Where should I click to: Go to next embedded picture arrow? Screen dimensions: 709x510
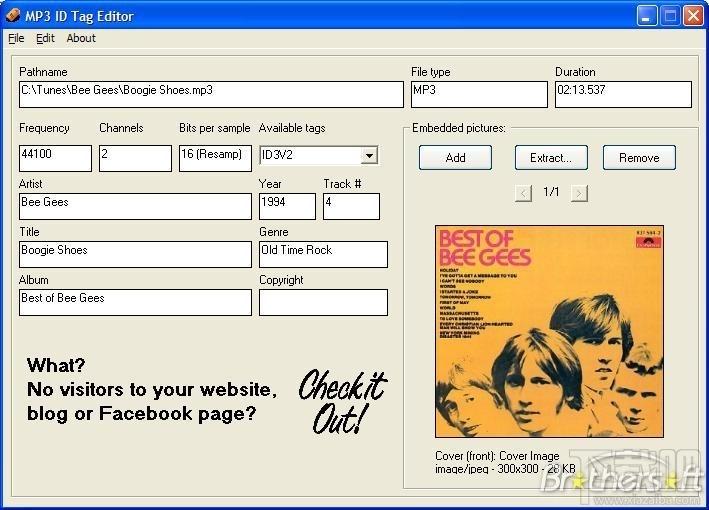coord(579,194)
